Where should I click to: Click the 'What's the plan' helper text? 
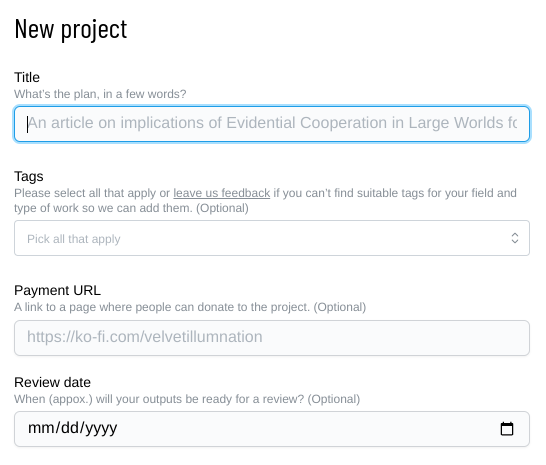tap(100, 94)
